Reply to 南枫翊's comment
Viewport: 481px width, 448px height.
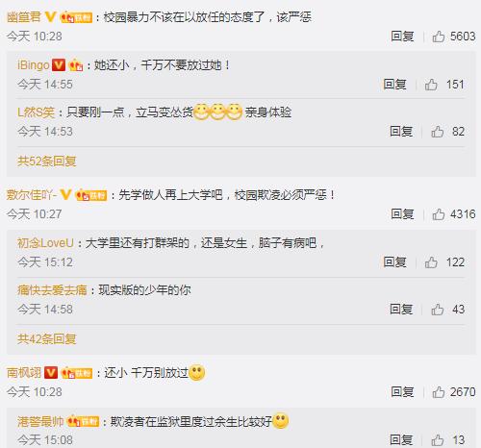(402, 392)
